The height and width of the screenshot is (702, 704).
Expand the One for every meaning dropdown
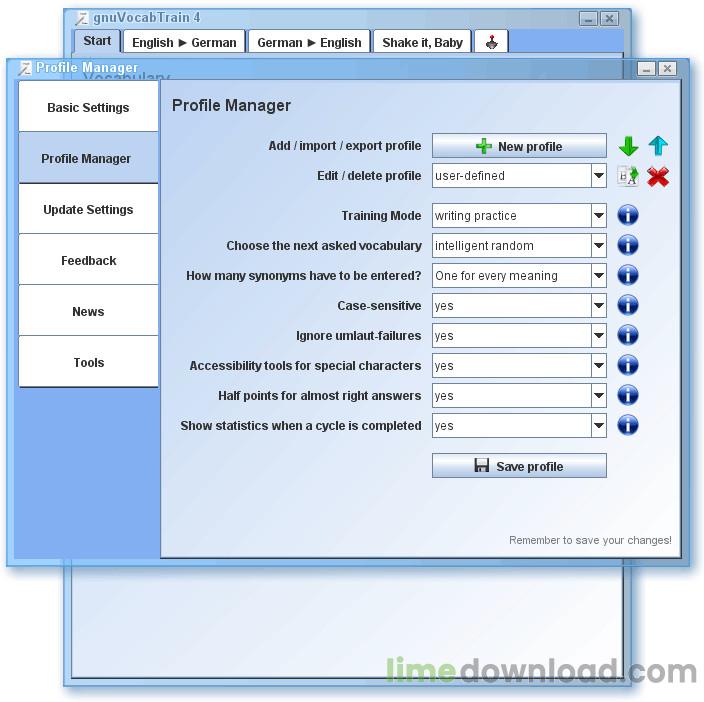pos(598,276)
